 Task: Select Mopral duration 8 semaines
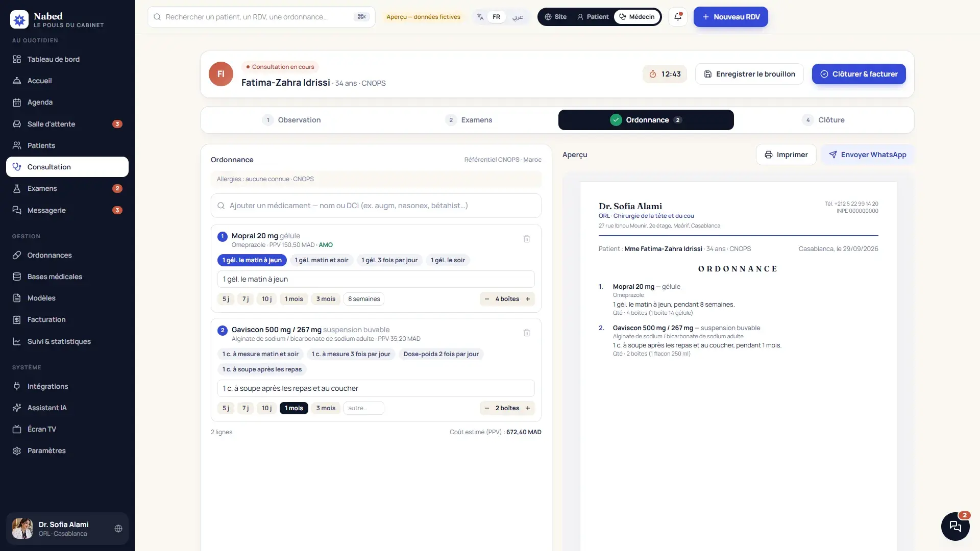(x=364, y=299)
